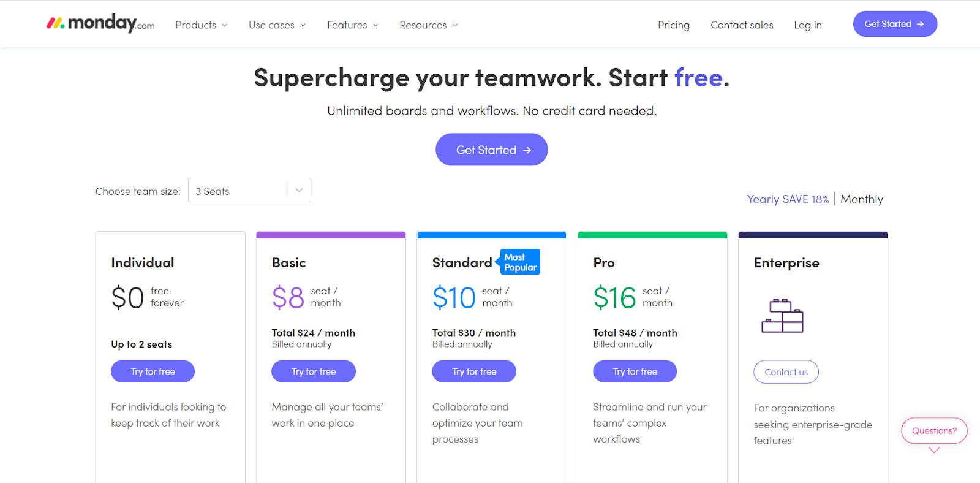Click Log in
Screen dimensions: 980x483
tap(807, 25)
